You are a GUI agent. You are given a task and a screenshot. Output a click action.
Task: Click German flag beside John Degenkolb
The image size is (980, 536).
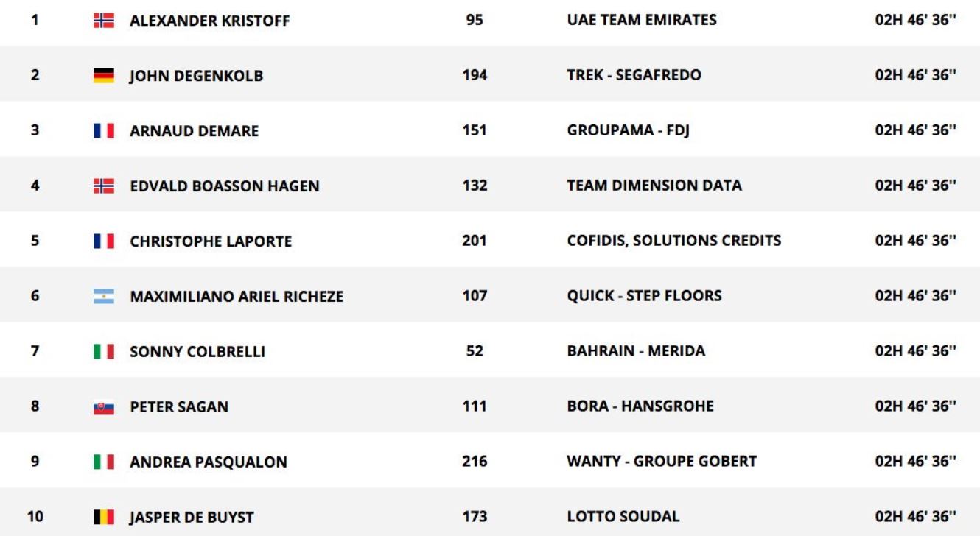point(104,76)
